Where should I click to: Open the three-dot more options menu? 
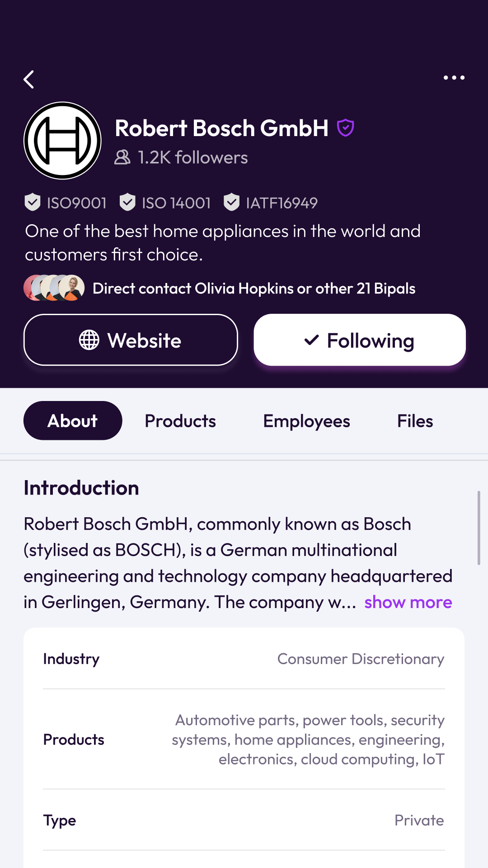(x=454, y=78)
